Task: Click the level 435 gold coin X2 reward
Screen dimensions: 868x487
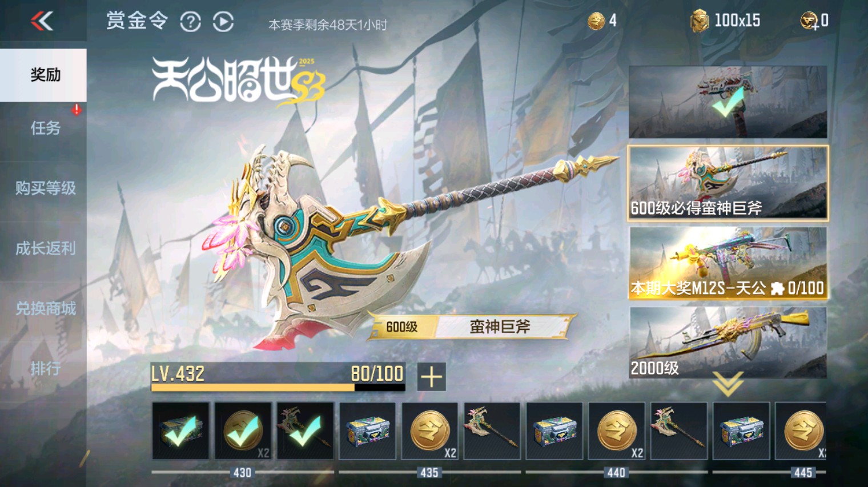Action: (x=429, y=431)
